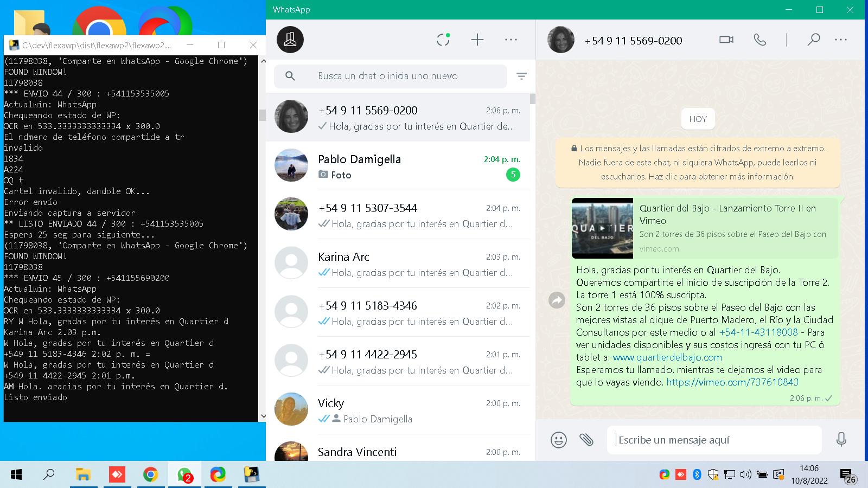Click the console window title bar icon
The height and width of the screenshot is (488, 868).
click(14, 45)
